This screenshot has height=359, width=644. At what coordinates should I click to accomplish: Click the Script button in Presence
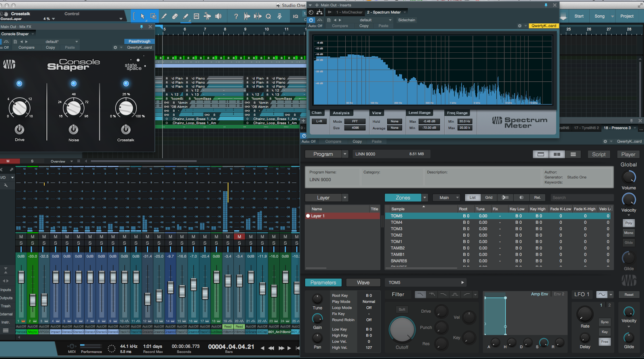[x=599, y=154]
